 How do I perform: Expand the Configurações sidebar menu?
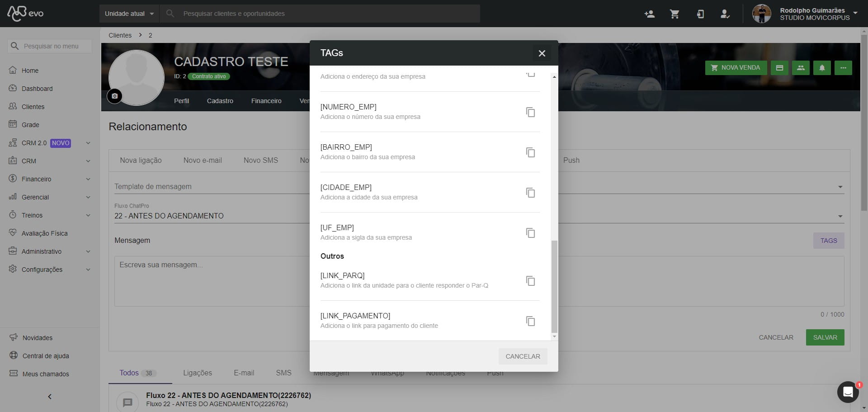50,270
